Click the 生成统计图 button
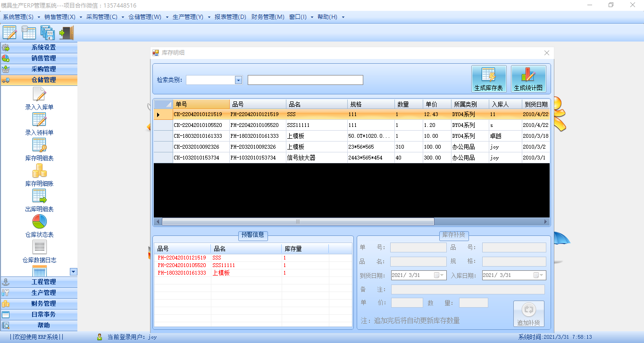Image resolution: width=644 pixels, height=343 pixels. (528, 79)
